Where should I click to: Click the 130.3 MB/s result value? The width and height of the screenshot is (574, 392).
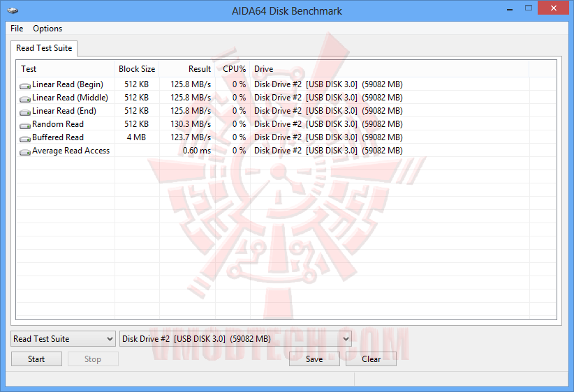coord(191,124)
